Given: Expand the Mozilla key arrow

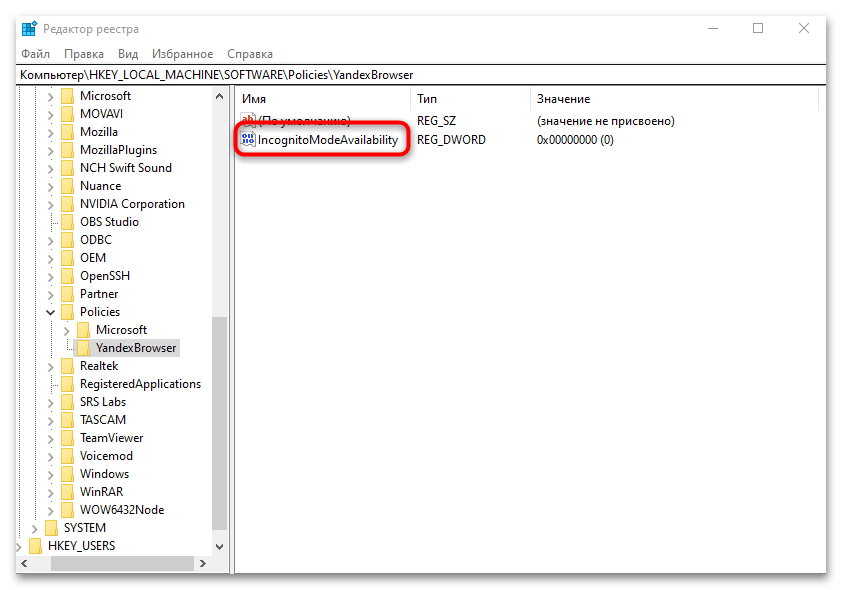Looking at the screenshot, I should point(51,132).
